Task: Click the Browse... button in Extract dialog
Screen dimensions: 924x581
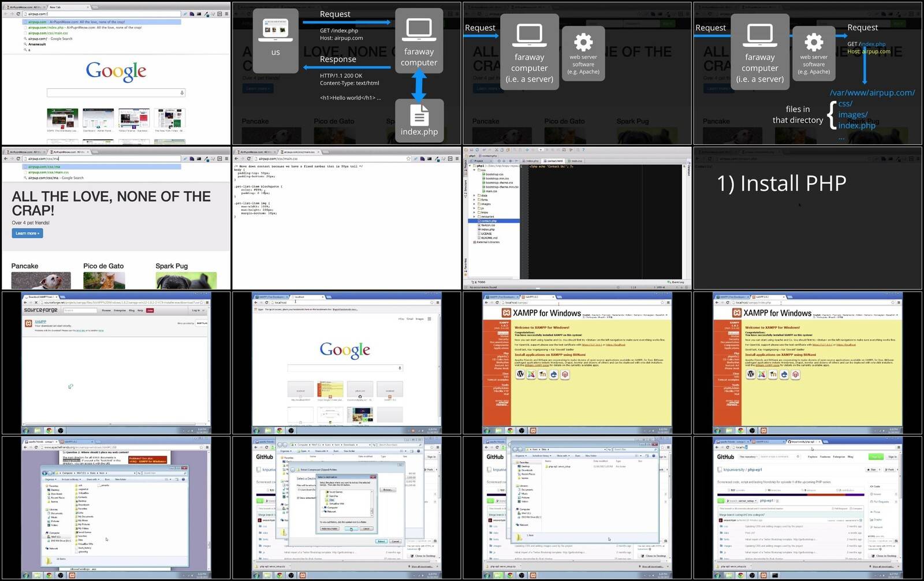Action: [x=388, y=490]
